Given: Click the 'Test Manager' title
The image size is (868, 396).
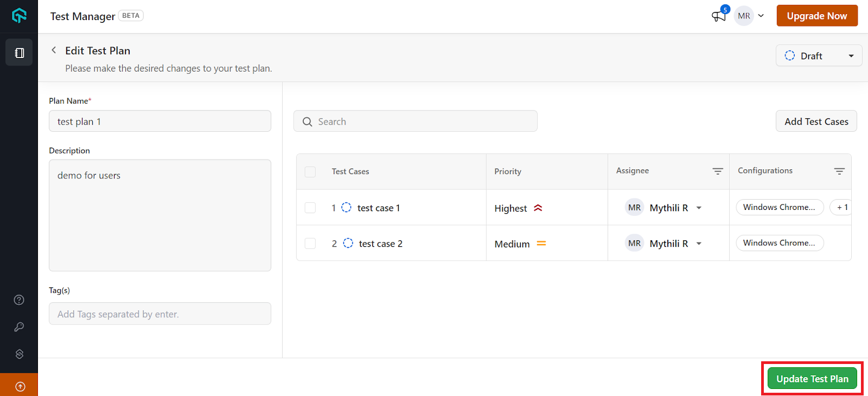Looking at the screenshot, I should pyautogui.click(x=82, y=16).
